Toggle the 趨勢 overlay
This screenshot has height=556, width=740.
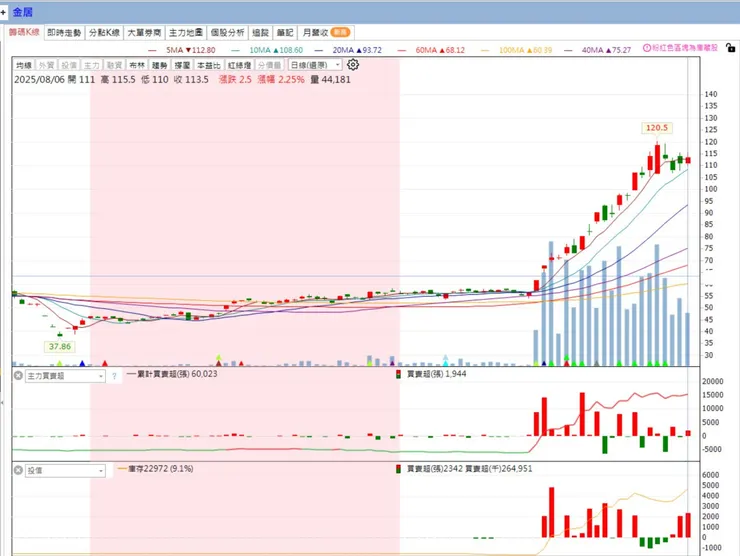pyautogui.click(x=160, y=65)
